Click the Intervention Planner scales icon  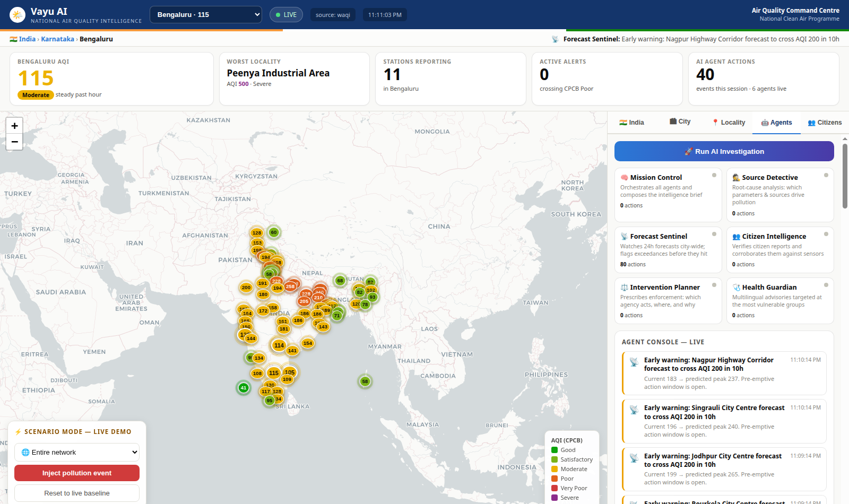(x=624, y=288)
